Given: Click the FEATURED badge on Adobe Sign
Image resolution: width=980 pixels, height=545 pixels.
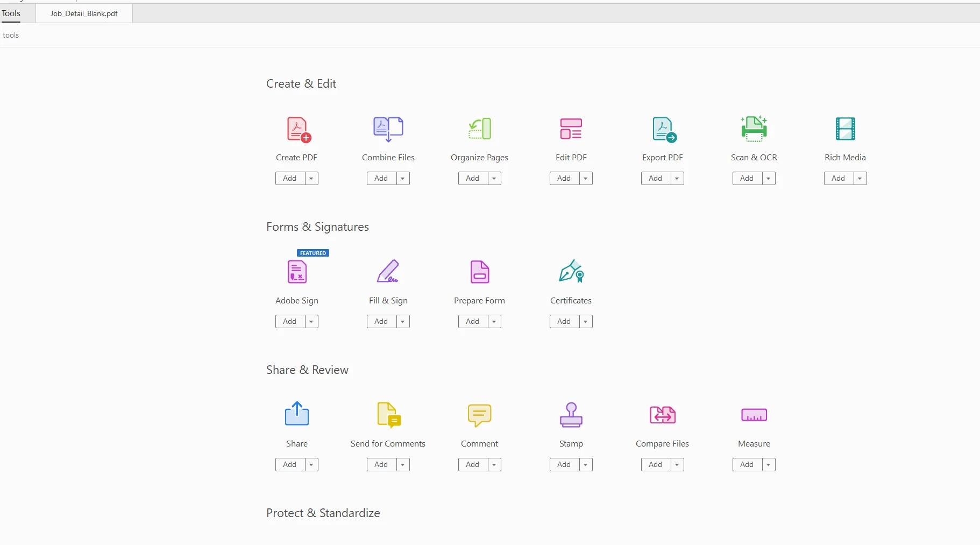Looking at the screenshot, I should (x=313, y=253).
